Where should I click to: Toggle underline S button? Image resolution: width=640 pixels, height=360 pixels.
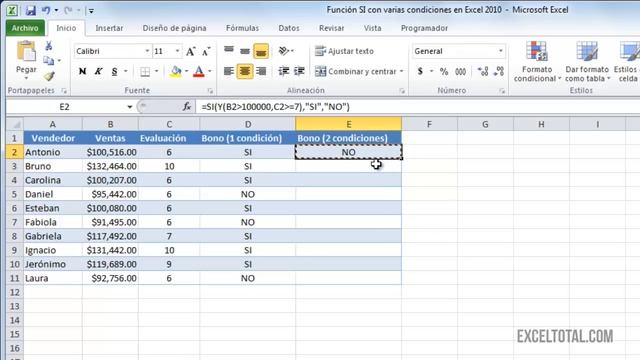[114, 71]
